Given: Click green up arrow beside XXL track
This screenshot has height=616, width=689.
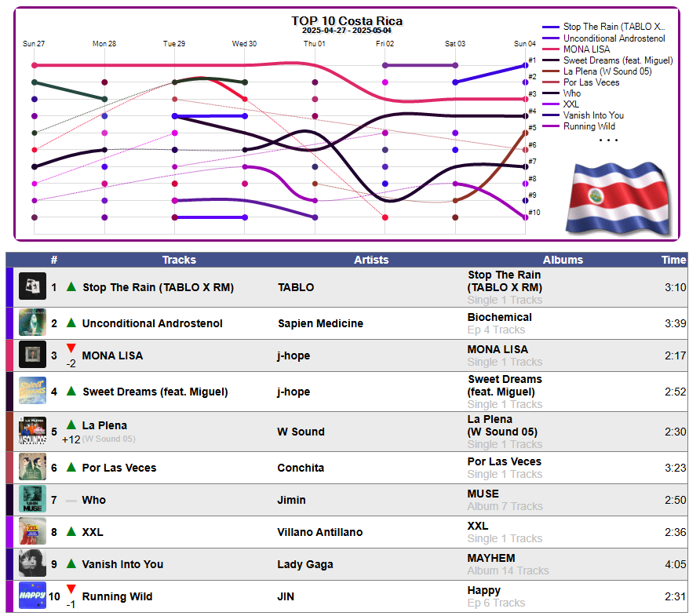Looking at the screenshot, I should [x=71, y=531].
